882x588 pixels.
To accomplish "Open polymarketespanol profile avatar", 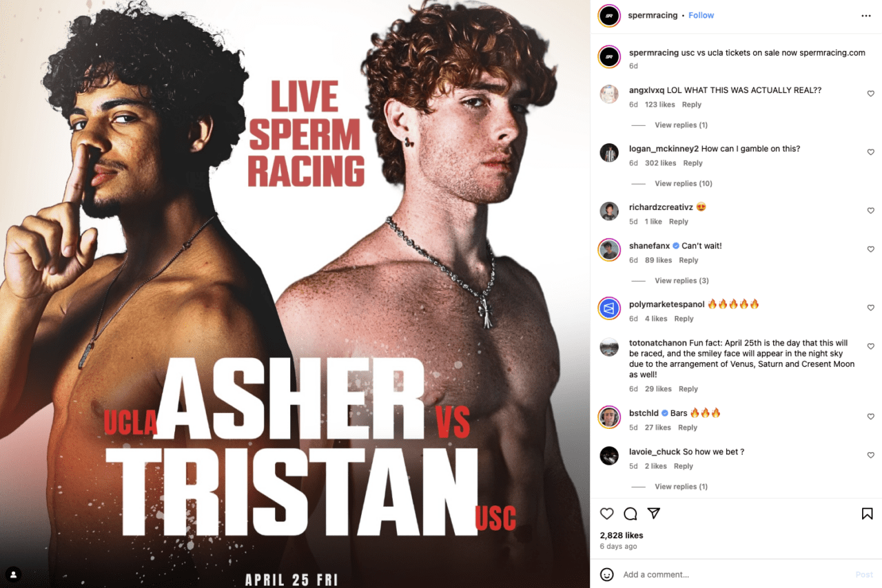I will 609,308.
